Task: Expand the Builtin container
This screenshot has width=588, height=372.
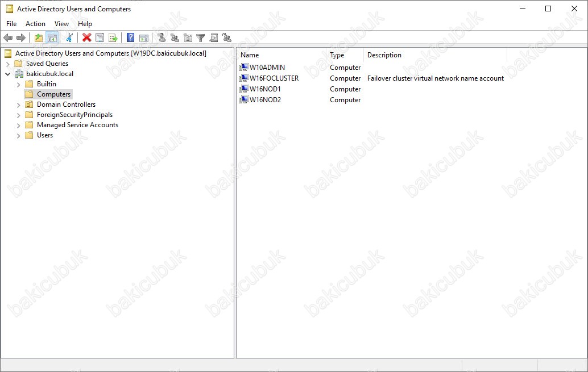Action: 18,85
